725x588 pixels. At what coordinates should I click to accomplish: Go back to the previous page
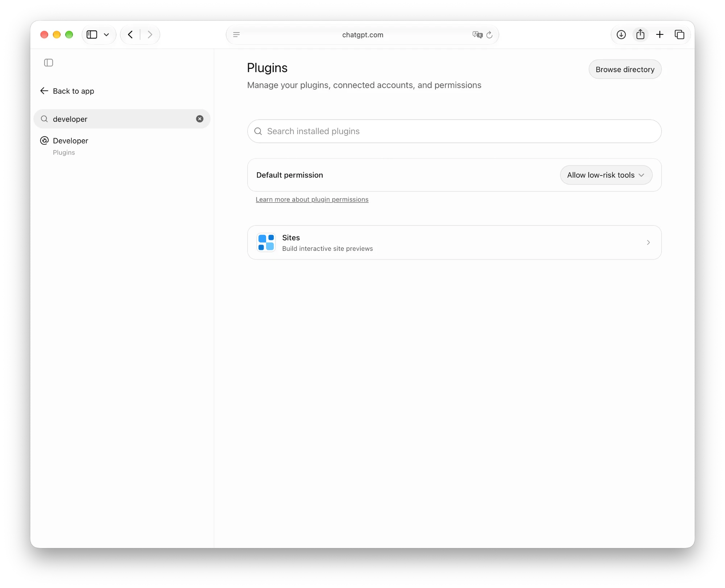[130, 34]
